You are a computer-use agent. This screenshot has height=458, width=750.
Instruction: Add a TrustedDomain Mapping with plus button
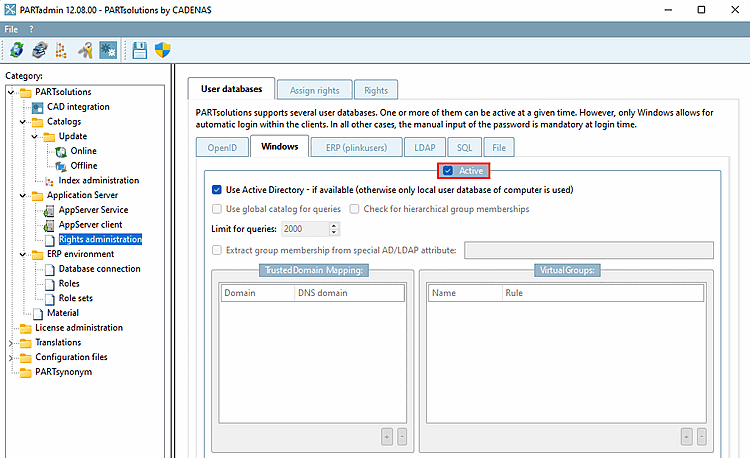tap(387, 436)
